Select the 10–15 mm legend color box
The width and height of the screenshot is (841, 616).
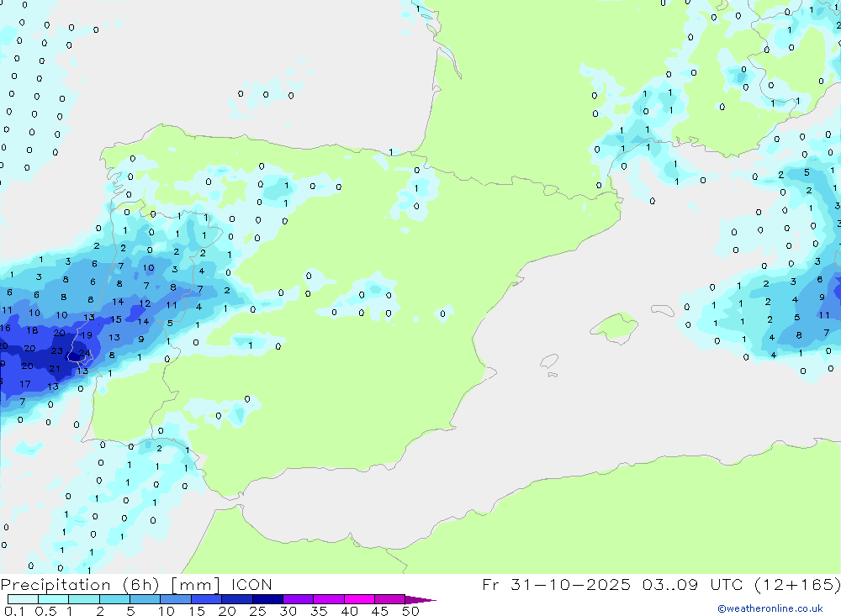coord(176,599)
